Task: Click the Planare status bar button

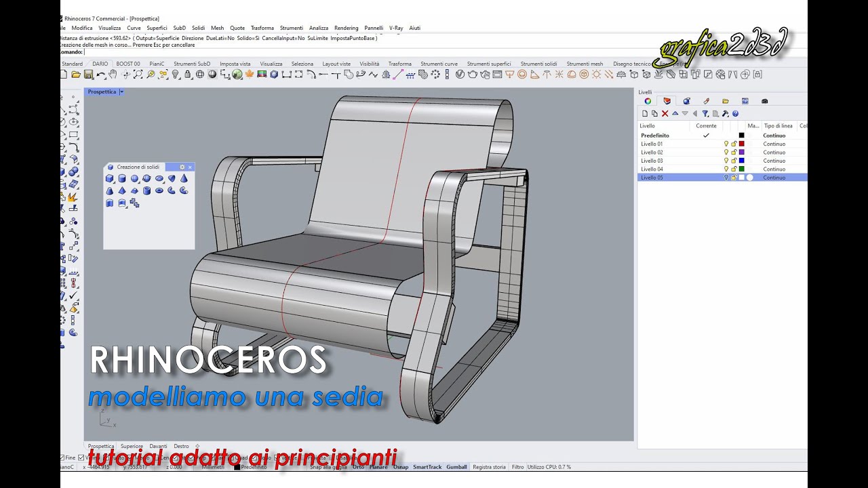Action: [379, 466]
